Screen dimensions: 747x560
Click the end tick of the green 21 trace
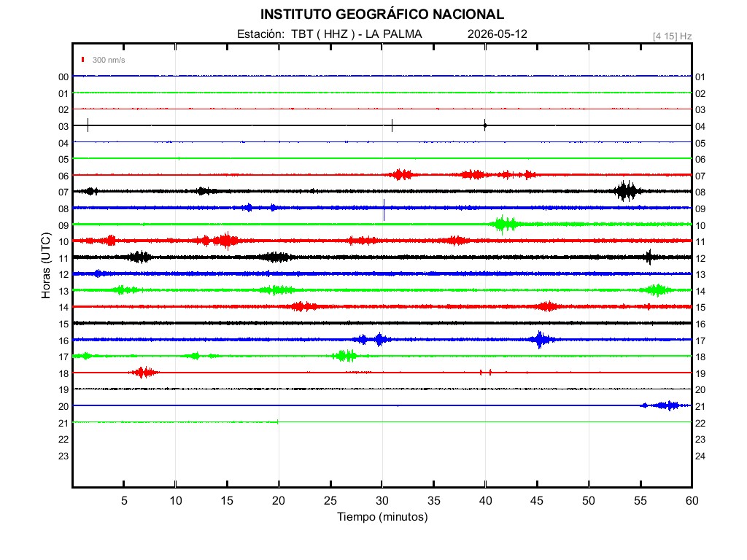pos(278,422)
